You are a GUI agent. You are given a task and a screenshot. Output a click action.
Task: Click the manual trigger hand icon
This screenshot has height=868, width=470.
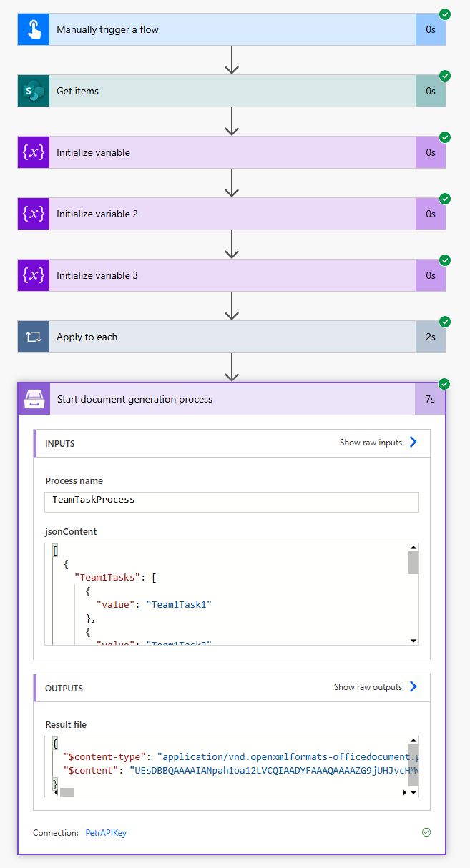34,30
